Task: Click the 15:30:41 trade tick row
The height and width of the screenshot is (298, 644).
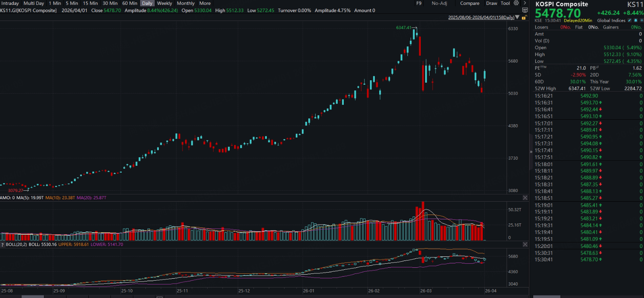Action: coord(588,260)
